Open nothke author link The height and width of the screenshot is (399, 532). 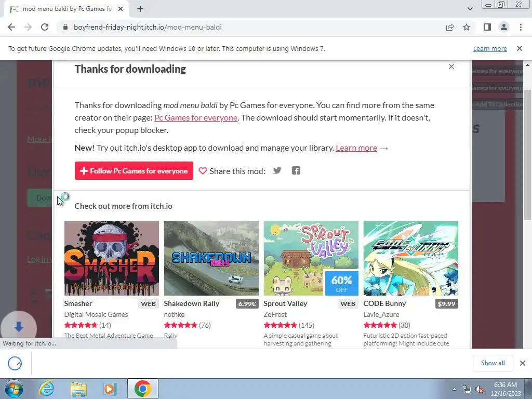174,314
